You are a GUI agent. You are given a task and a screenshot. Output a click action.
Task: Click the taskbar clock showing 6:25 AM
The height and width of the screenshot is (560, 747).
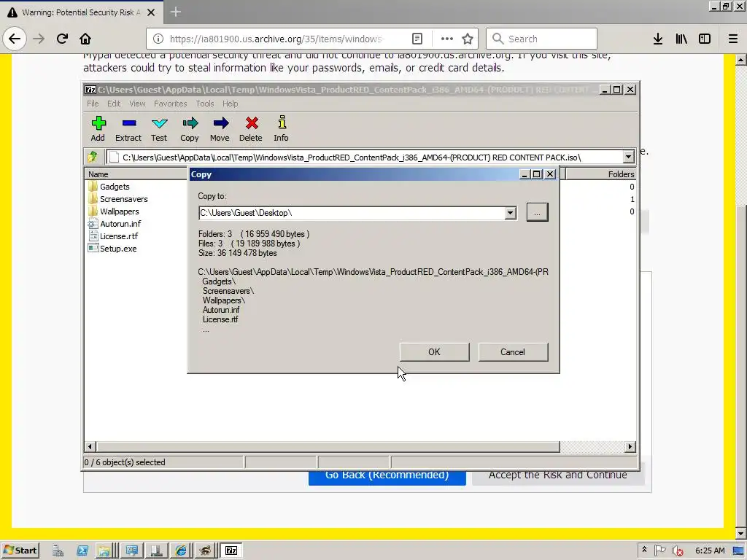point(710,551)
